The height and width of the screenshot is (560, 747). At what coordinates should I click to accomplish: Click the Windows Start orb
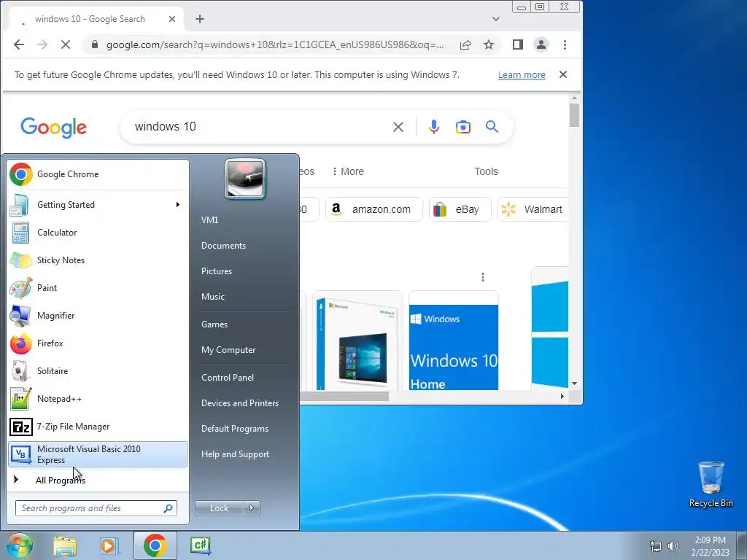[x=19, y=545]
